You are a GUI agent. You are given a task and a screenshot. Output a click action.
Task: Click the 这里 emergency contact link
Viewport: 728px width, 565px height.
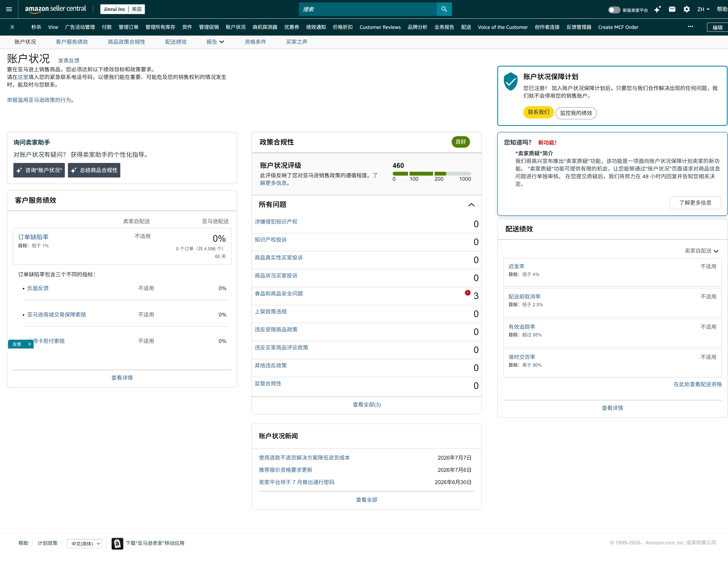click(23, 77)
